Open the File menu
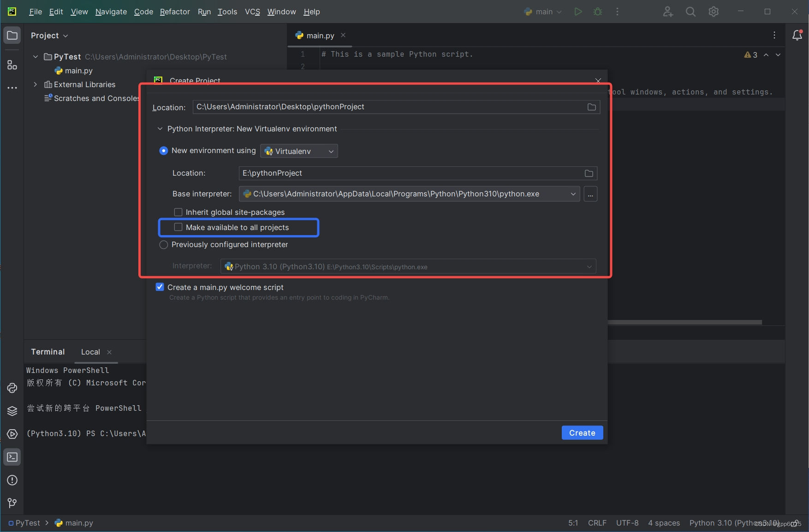Image resolution: width=809 pixels, height=532 pixels. click(x=36, y=12)
